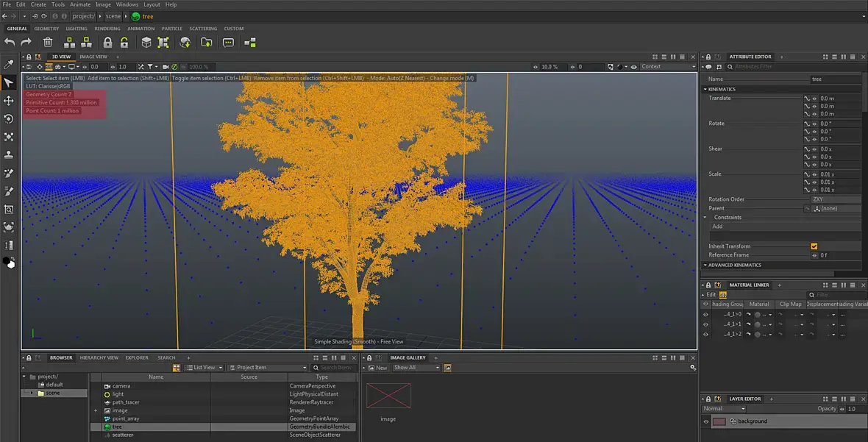Select the rotate tool in left toolbar
The image size is (868, 442).
(x=9, y=119)
